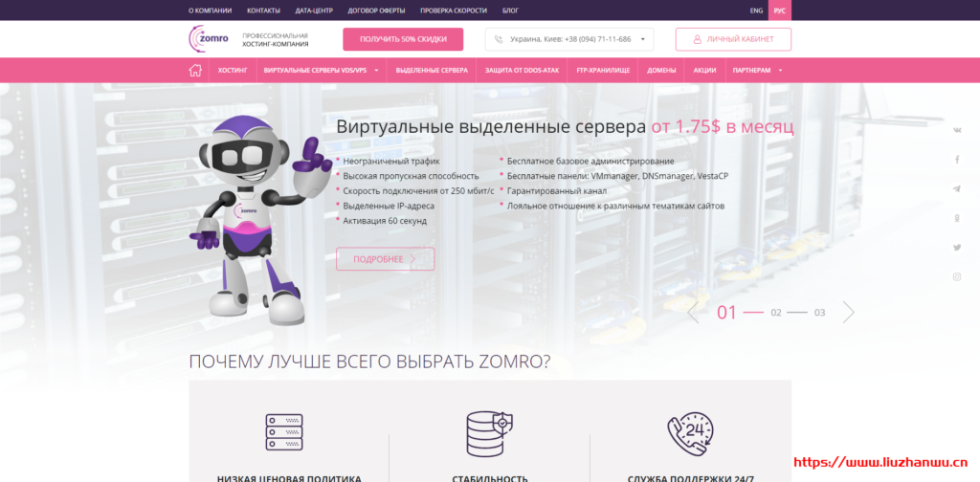Go to previous slide with left arrow
The width and height of the screenshot is (980, 482).
[x=693, y=312]
